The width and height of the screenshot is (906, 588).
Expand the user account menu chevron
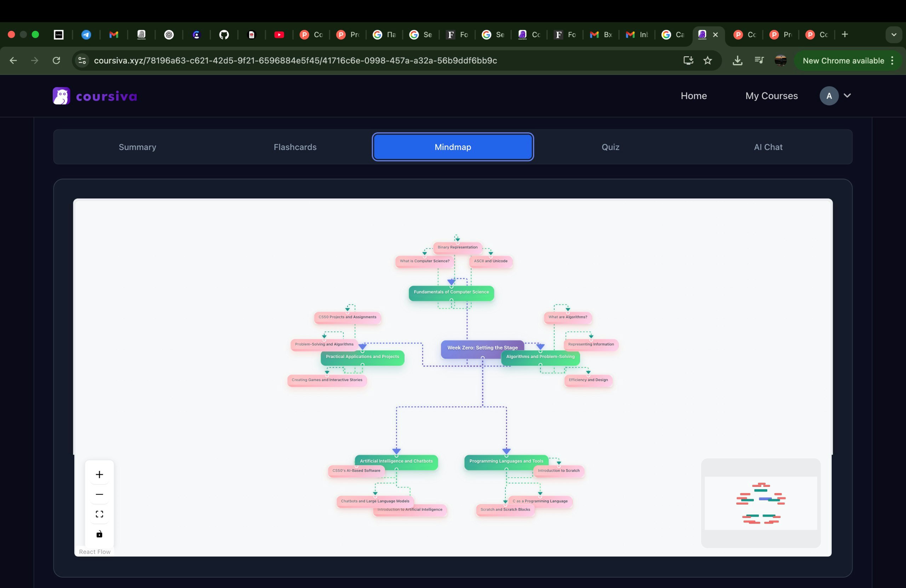[x=847, y=96]
